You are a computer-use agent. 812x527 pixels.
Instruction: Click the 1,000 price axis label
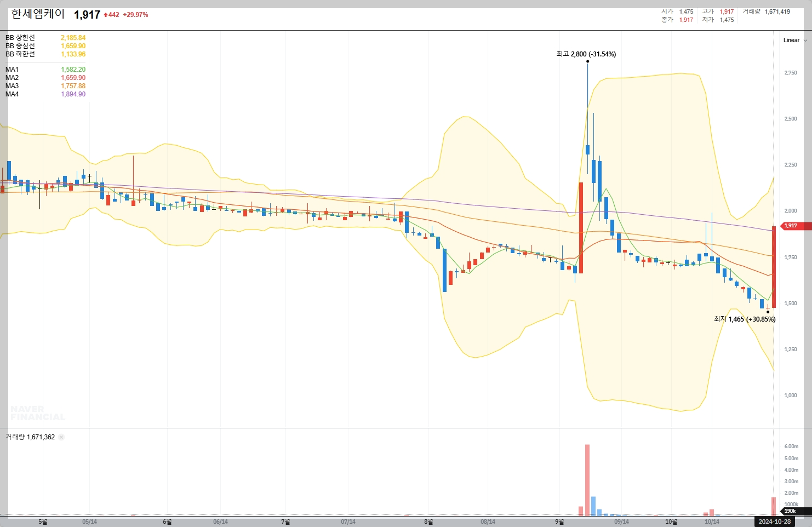(x=791, y=396)
